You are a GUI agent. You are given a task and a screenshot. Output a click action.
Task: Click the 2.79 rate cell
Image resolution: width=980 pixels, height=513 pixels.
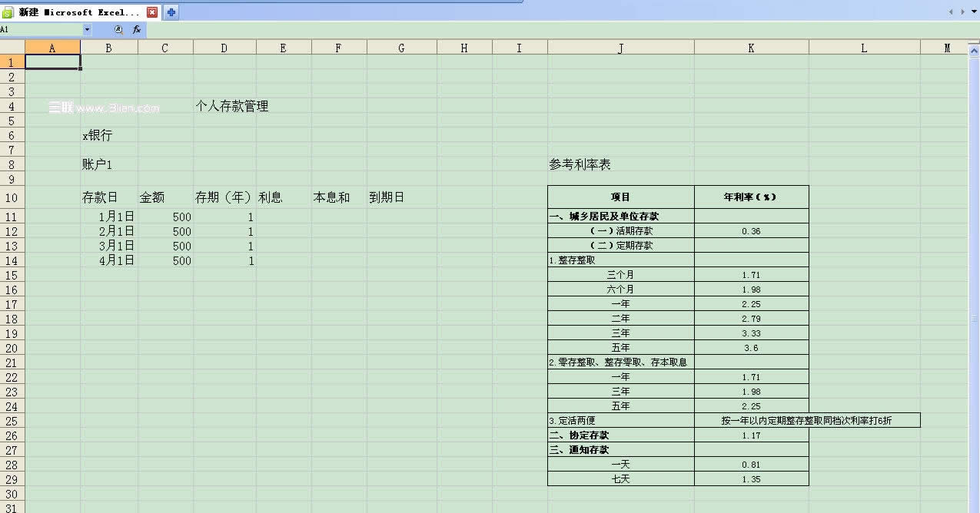pos(752,319)
